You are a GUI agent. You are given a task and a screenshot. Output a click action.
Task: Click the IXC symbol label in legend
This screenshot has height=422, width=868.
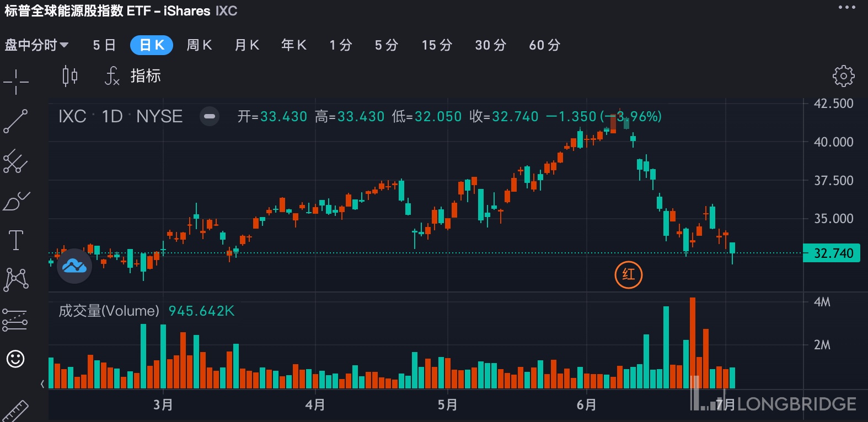point(73,116)
